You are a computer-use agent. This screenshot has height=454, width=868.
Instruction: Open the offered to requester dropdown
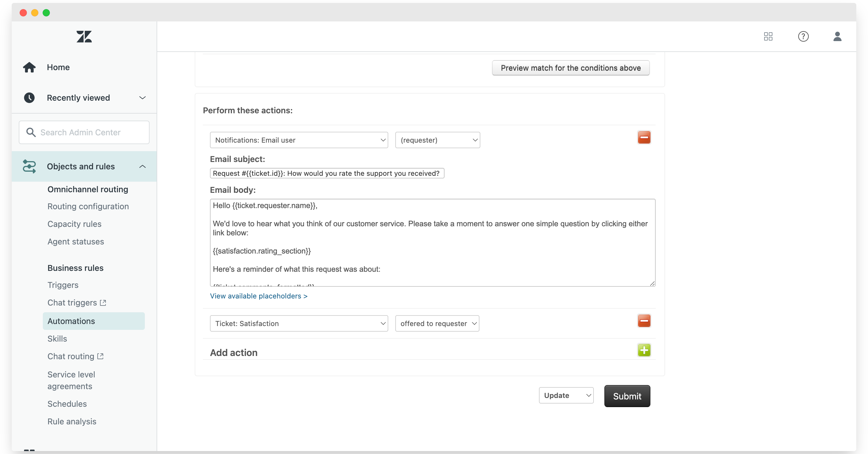(x=437, y=323)
